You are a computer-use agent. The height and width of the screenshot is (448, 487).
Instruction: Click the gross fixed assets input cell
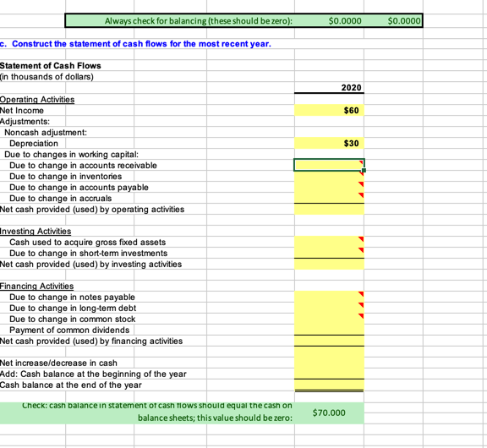pyautogui.click(x=329, y=242)
